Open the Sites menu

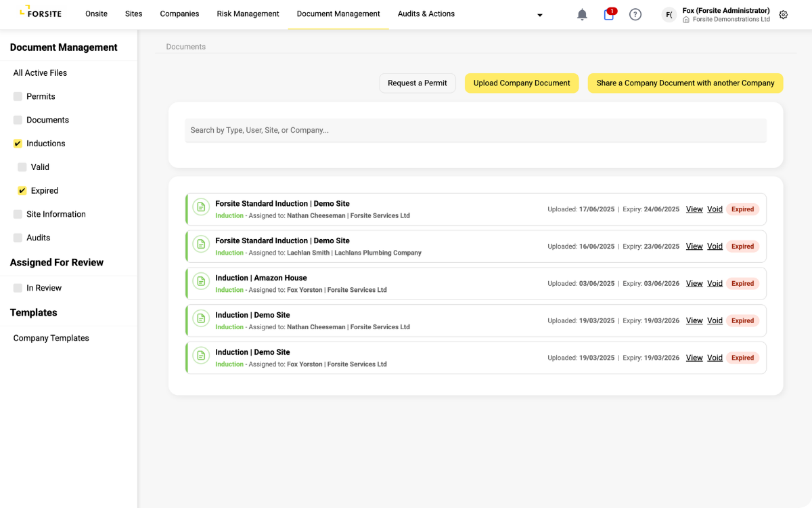(134, 14)
